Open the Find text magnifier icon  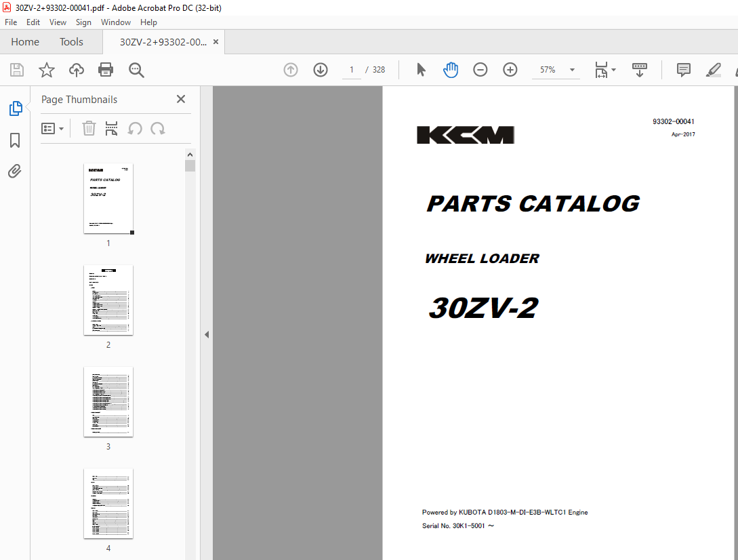136,70
